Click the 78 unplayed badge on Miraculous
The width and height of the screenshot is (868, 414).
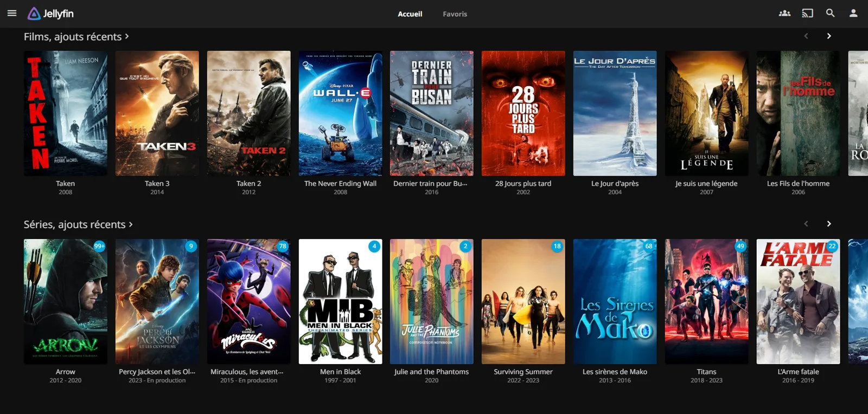(x=283, y=246)
